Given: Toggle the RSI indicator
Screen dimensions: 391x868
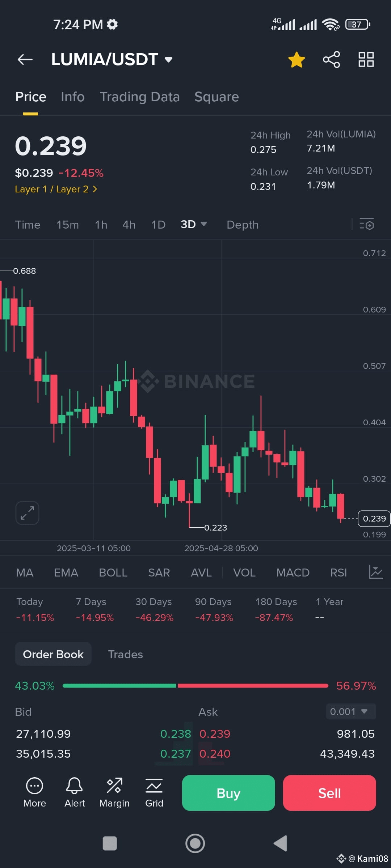Looking at the screenshot, I should (339, 573).
